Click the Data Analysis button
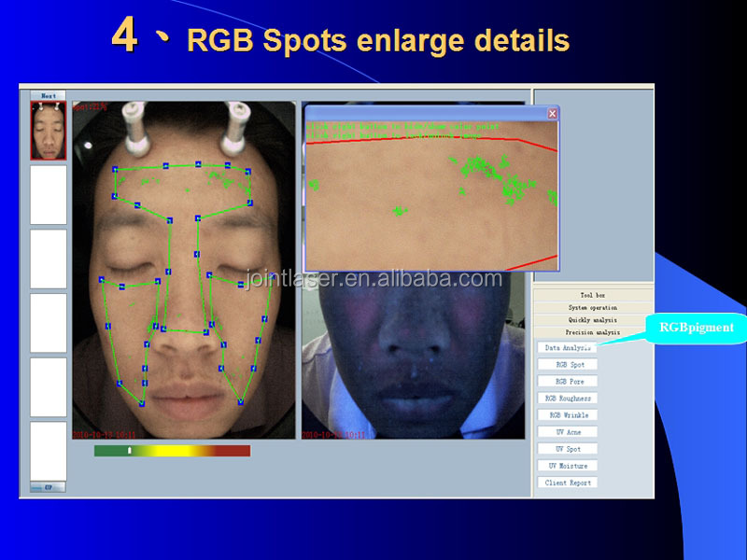747x560 pixels. [568, 347]
